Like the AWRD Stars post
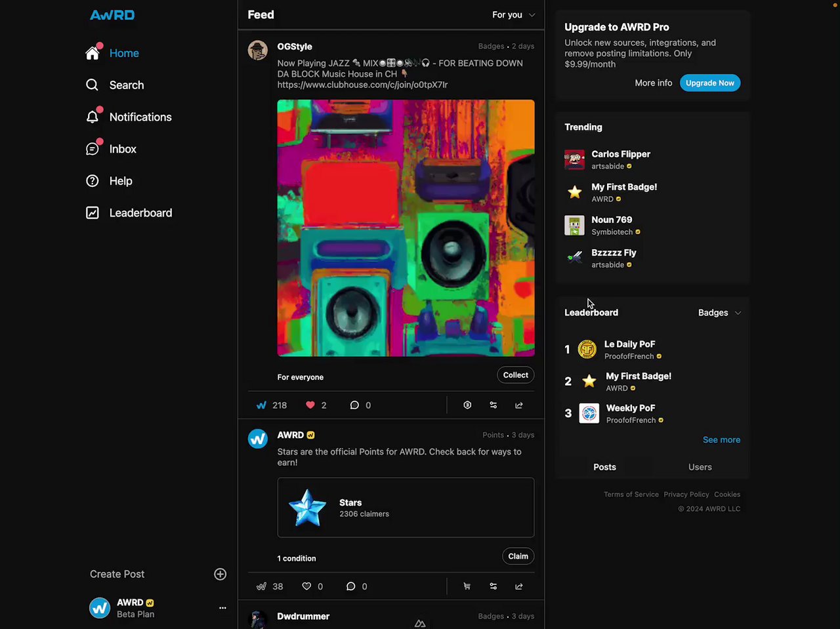Image resolution: width=840 pixels, height=629 pixels. tap(306, 586)
